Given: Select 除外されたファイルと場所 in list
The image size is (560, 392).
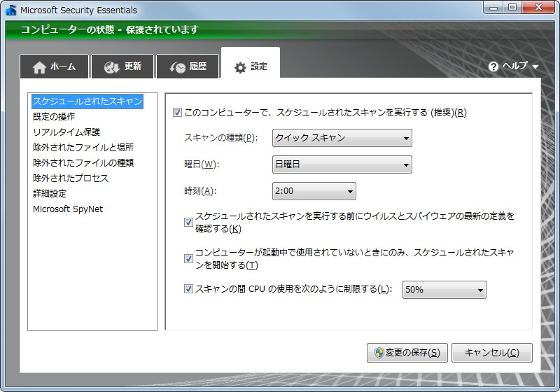Looking at the screenshot, I should point(83,148).
